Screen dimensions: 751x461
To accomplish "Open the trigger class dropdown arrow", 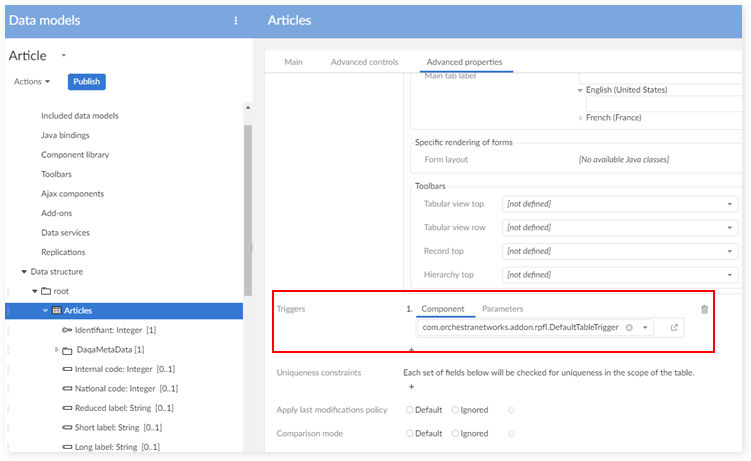I will click(x=645, y=327).
